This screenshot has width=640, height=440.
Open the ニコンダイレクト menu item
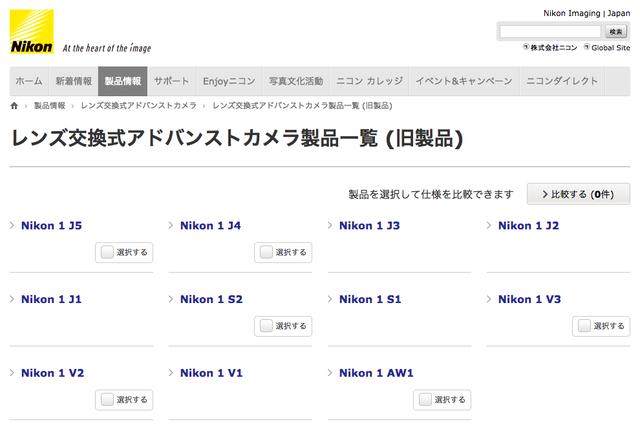562,81
